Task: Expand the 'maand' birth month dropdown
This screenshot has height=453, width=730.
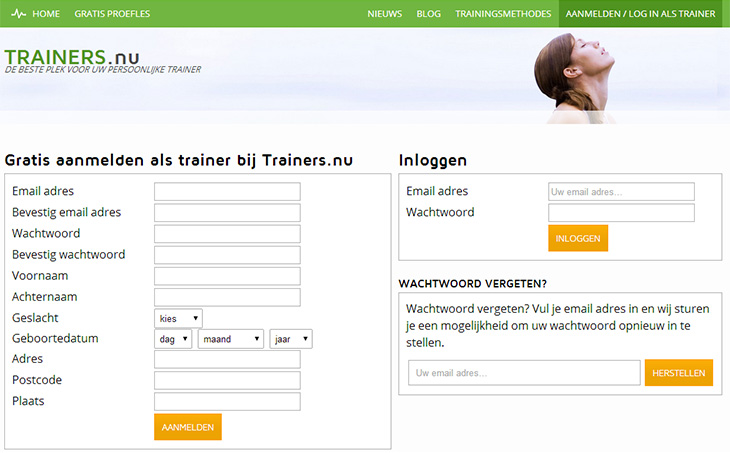Action: 230,339
